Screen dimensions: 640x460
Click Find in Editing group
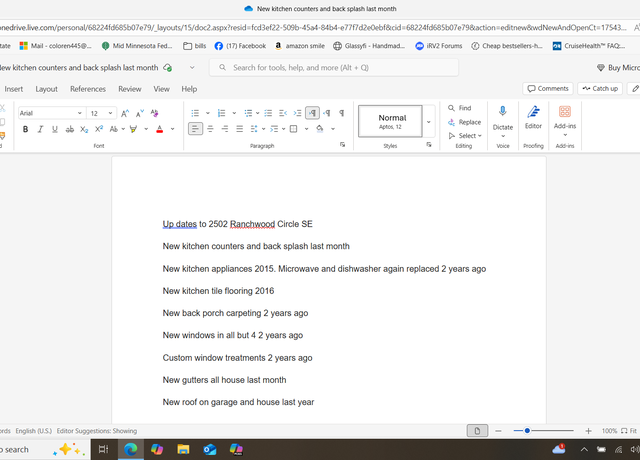460,108
